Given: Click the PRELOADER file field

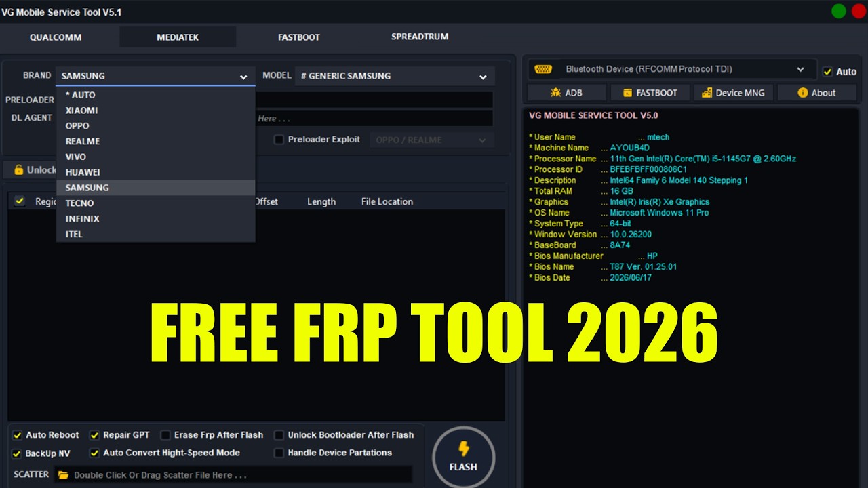Looking at the screenshot, I should (374, 100).
